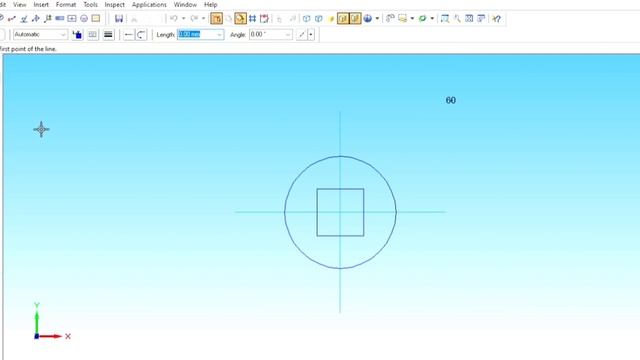The height and width of the screenshot is (360, 640).
Task: Open the Redo history dropdown arrow
Action: (x=203, y=19)
